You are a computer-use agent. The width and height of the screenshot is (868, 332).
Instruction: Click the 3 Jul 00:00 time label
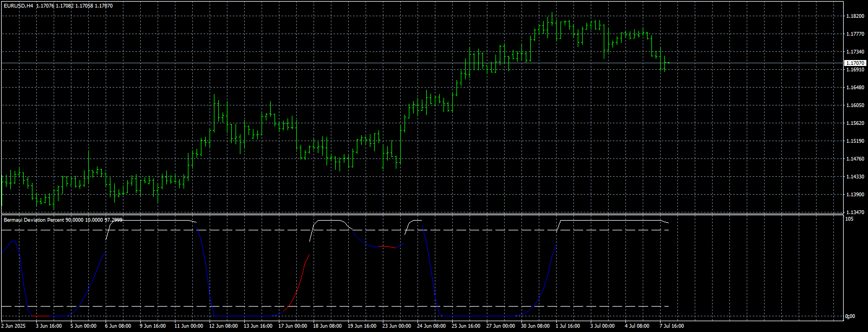click(x=602, y=326)
